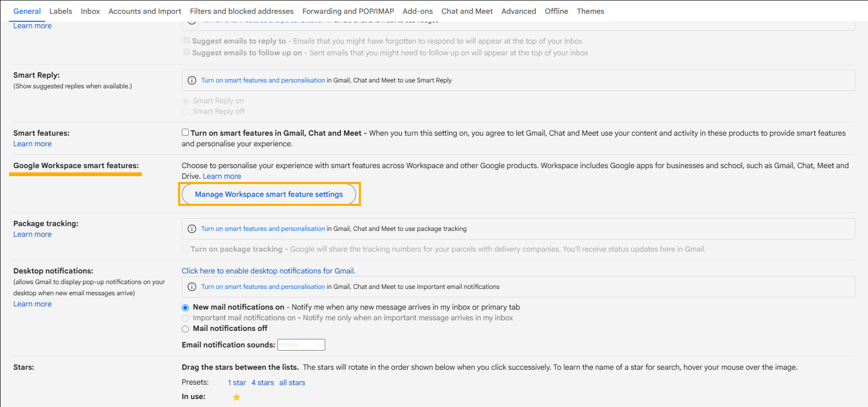
Task: Click the Desktop notifications heading
Action: pos(53,271)
